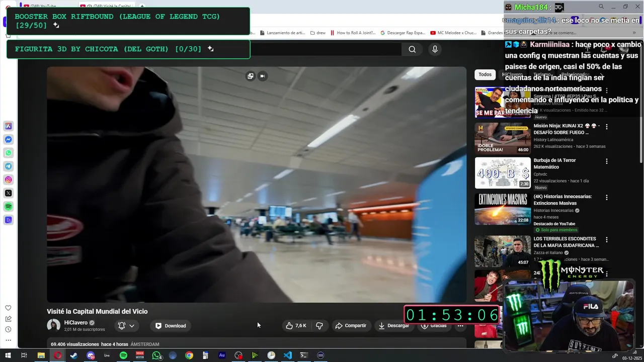644x362 pixels.
Task: Open File Explorer from the taskbar
Action: [x=41, y=355]
